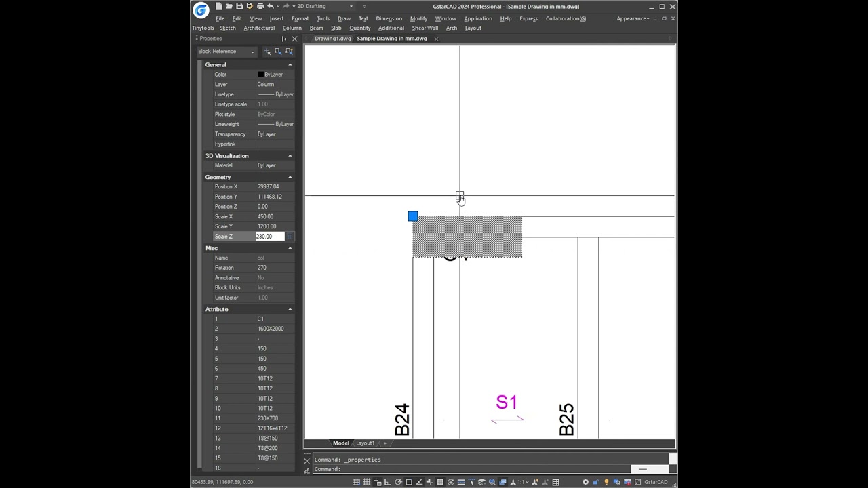Screen dimensions: 868x488
Task: Toggle Transparency checkered icon
Action: (x=440, y=482)
